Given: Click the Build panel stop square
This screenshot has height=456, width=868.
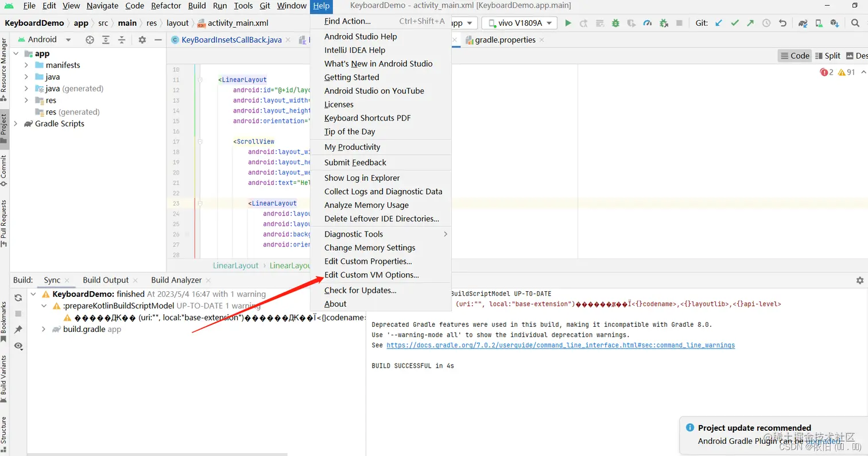Looking at the screenshot, I should tap(18, 314).
